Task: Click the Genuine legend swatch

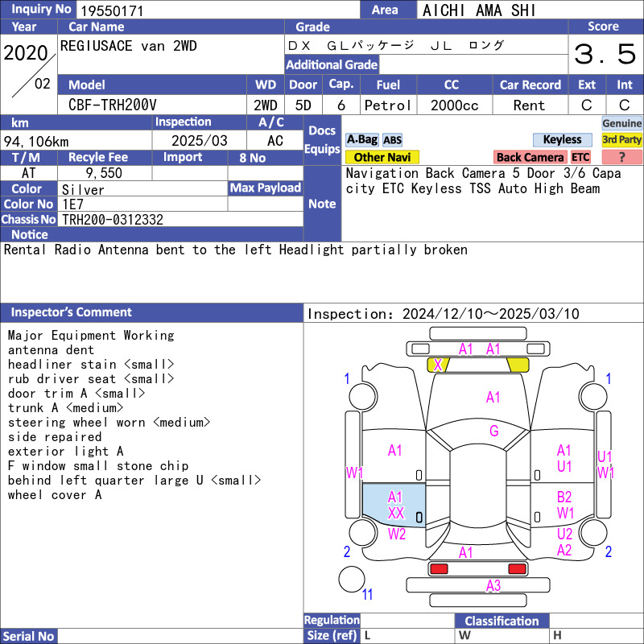Action: pos(622,123)
